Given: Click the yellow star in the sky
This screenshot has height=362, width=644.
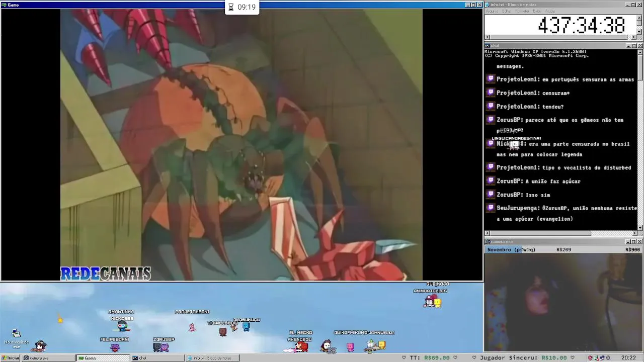Looking at the screenshot, I should 60,319.
